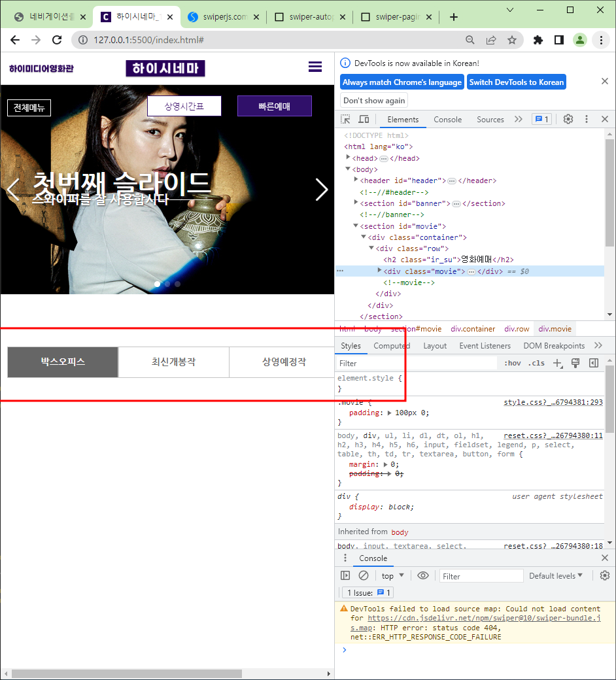
Task: Open the DevTools Elements tab
Action: click(x=403, y=120)
